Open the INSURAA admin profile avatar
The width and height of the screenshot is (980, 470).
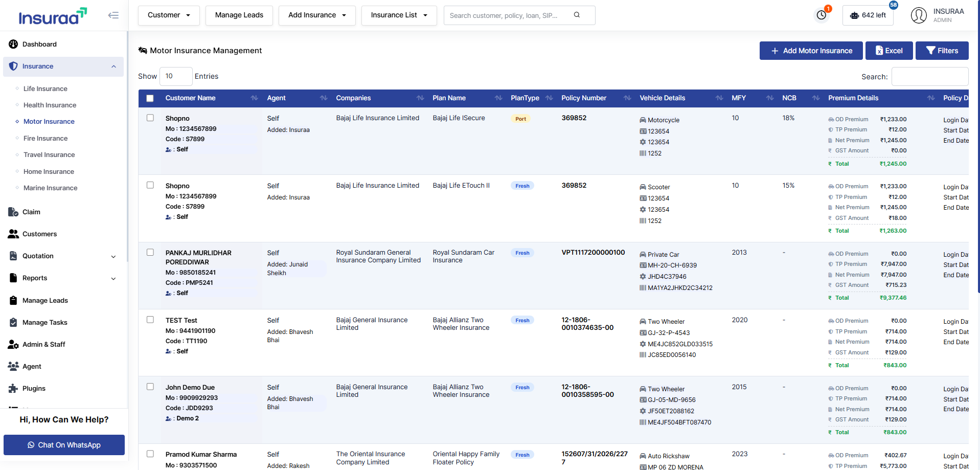(x=919, y=15)
